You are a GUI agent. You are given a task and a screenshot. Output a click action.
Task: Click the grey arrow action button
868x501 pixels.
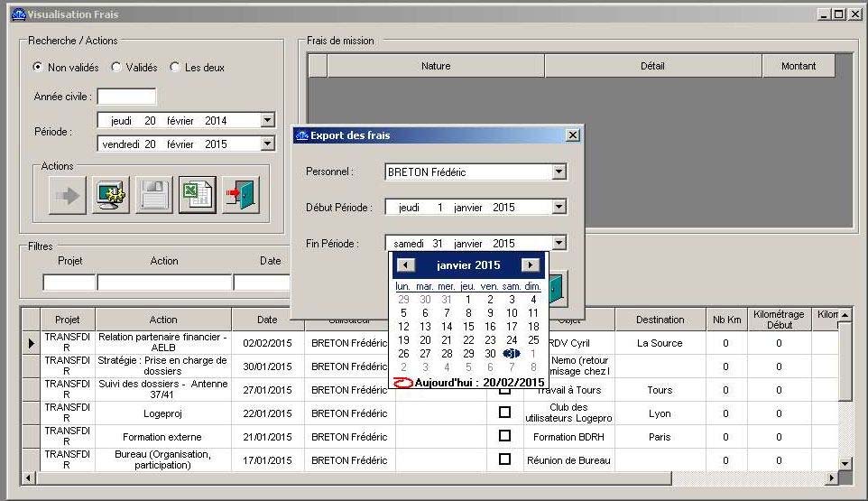pyautogui.click(x=67, y=195)
